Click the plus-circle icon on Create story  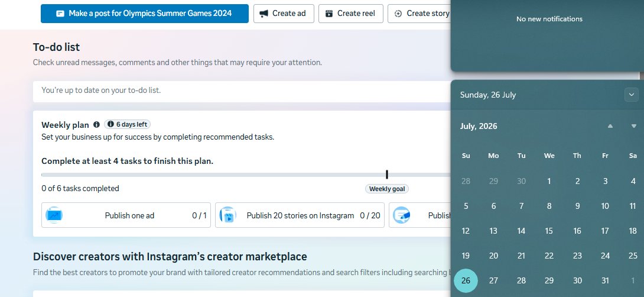coord(398,14)
